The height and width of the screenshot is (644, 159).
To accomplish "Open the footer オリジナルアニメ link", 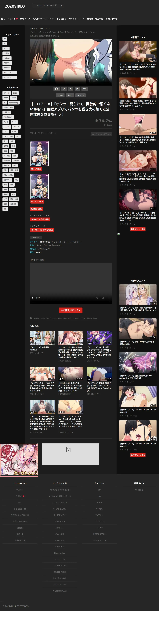I will [99, 534].
